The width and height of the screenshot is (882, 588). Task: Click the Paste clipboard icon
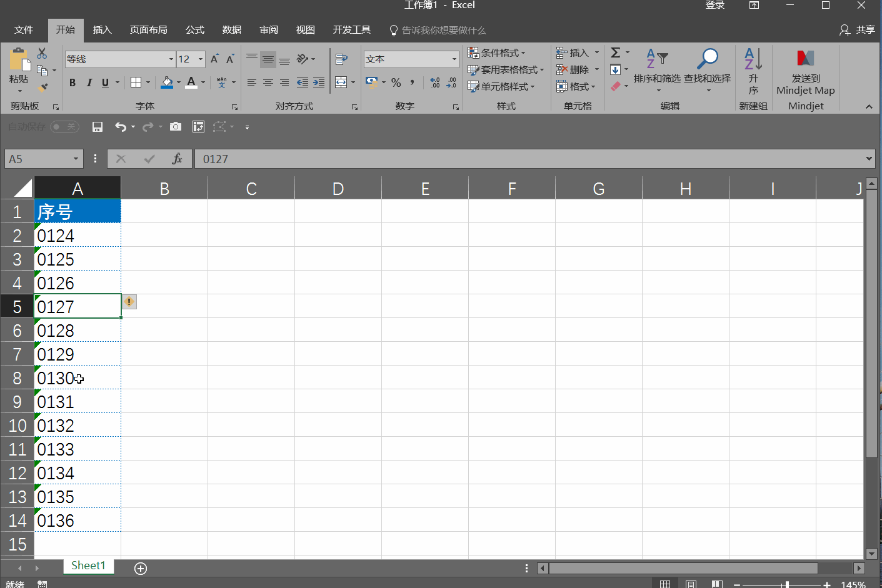(19, 60)
